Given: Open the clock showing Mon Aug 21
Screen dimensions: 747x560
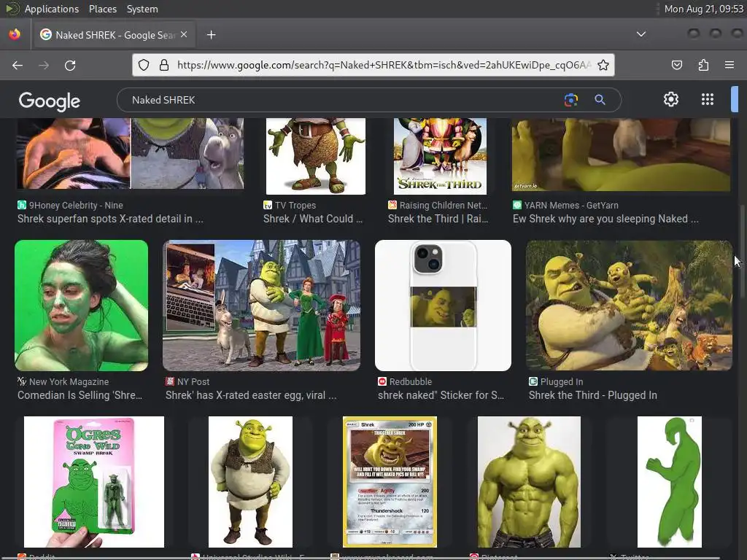Looking at the screenshot, I should [x=703, y=9].
